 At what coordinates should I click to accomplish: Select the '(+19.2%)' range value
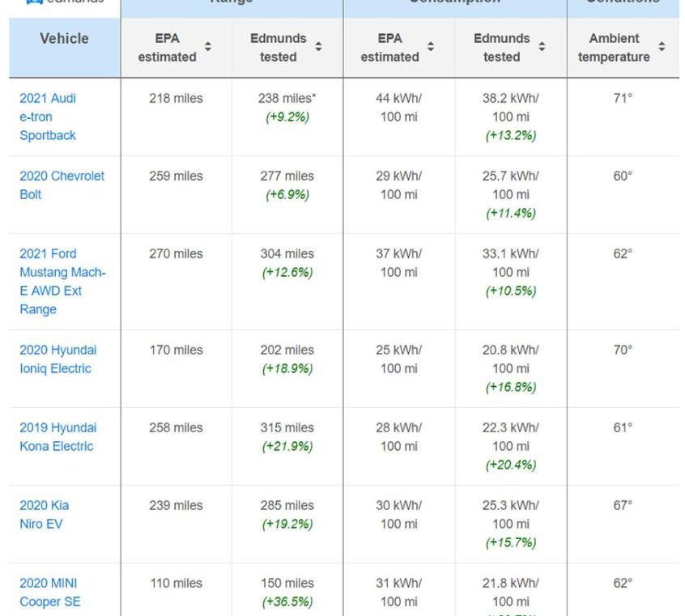[x=287, y=525]
